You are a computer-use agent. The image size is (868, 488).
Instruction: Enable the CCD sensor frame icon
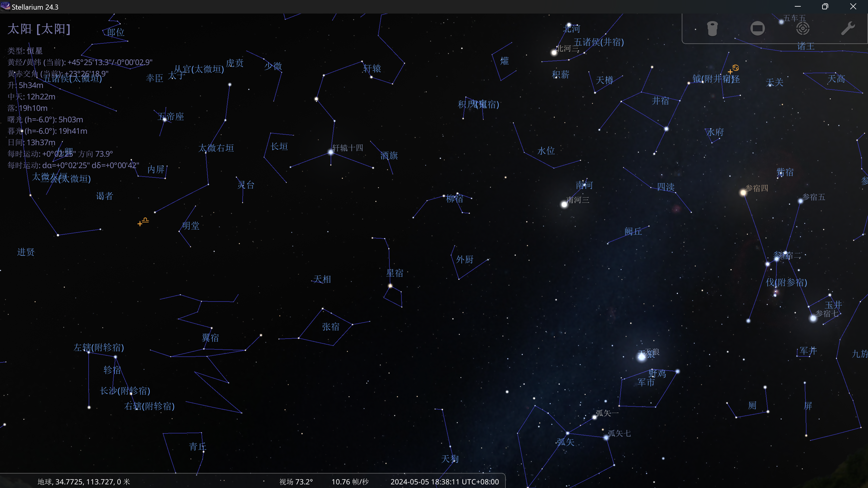[x=757, y=28]
